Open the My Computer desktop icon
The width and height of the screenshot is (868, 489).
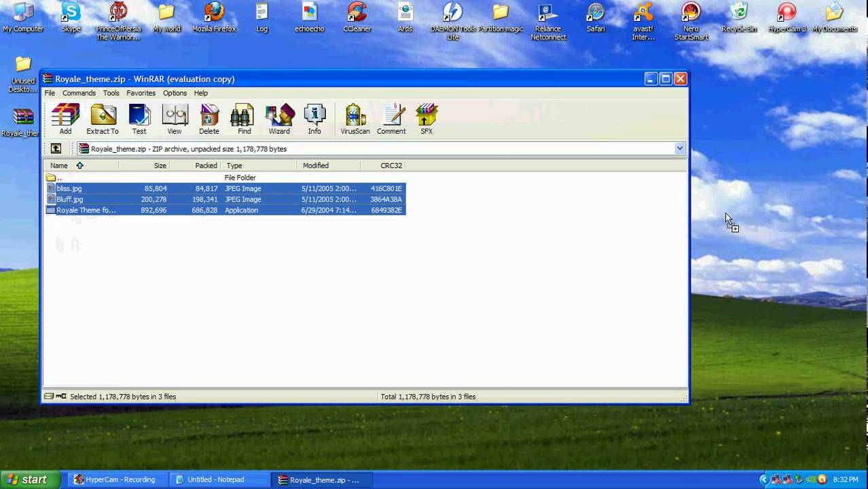pos(23,18)
